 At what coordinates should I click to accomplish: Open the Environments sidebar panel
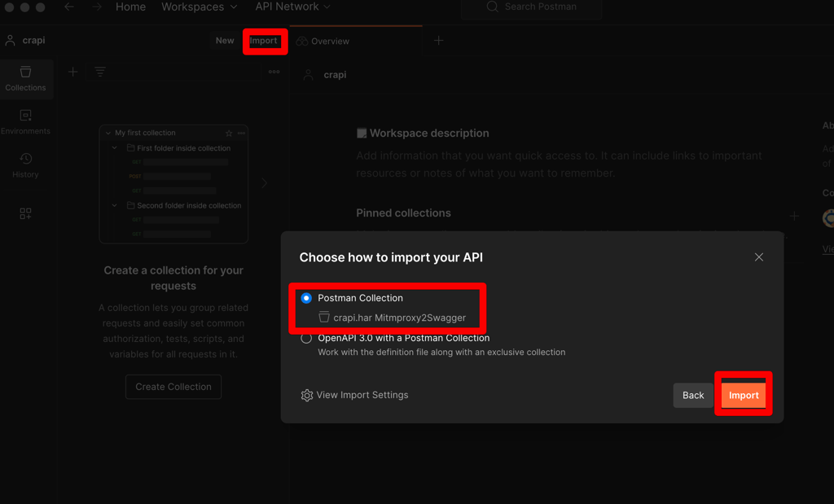coord(25,122)
